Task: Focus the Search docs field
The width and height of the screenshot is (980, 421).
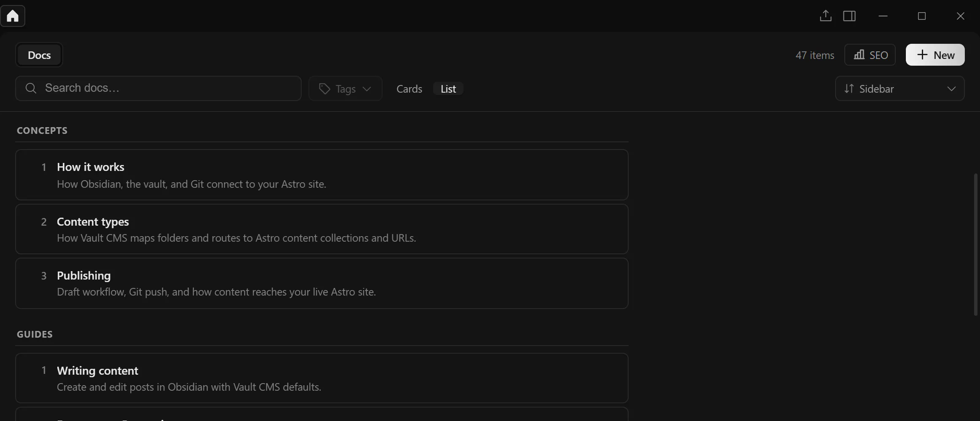Action: click(158, 88)
